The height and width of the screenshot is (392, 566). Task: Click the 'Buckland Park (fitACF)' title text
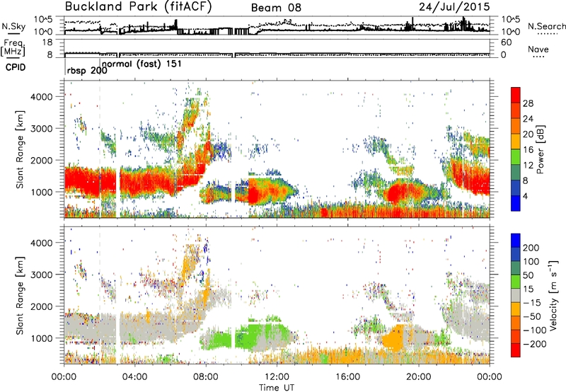(138, 7)
